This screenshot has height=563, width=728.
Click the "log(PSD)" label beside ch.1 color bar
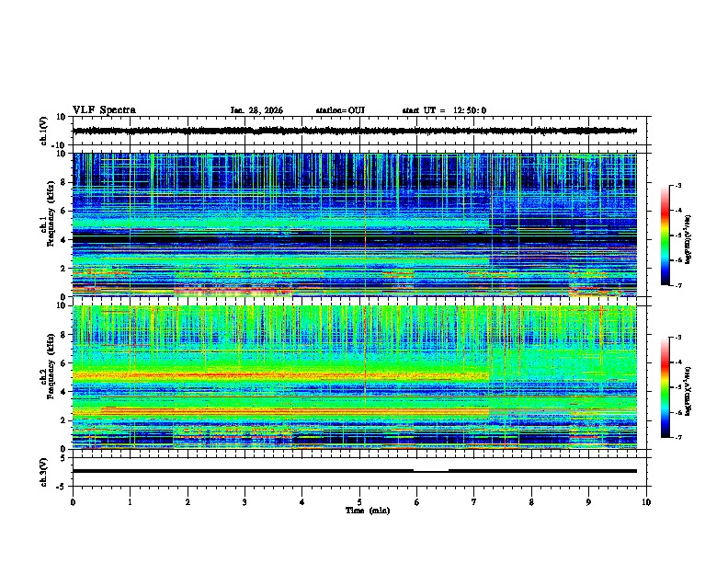pyautogui.click(x=688, y=239)
